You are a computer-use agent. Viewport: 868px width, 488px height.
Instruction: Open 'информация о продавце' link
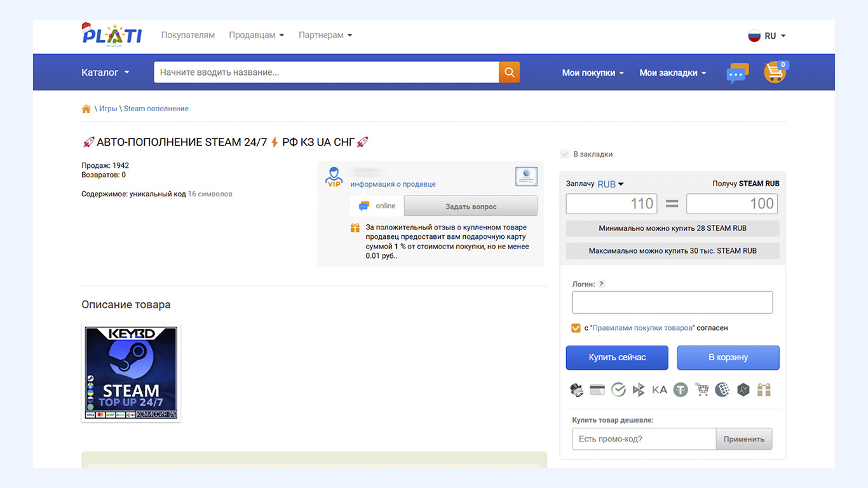tap(393, 184)
